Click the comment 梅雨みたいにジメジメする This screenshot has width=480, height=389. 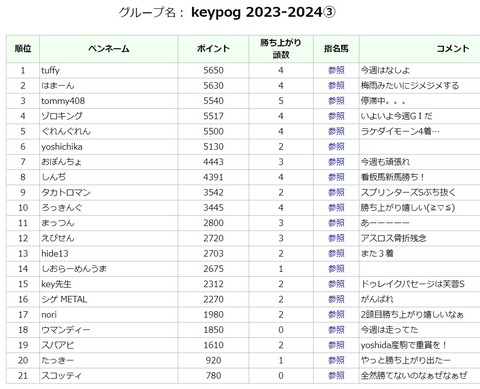[x=410, y=86]
